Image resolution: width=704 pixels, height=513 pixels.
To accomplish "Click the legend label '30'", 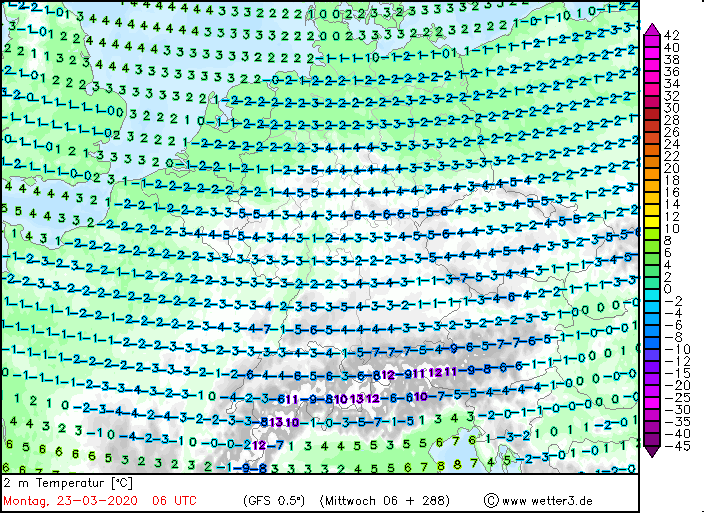I will click(x=671, y=108).
